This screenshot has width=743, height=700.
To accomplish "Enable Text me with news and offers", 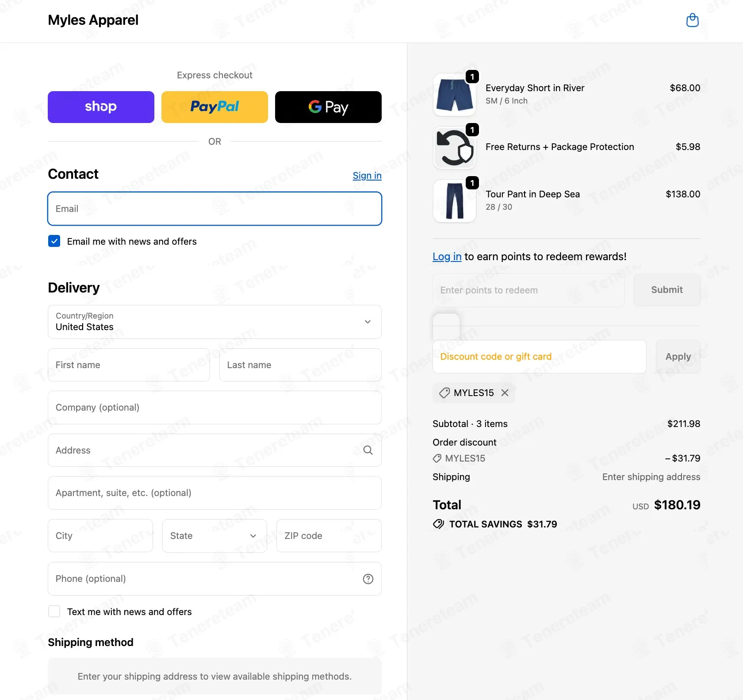I will (x=54, y=612).
